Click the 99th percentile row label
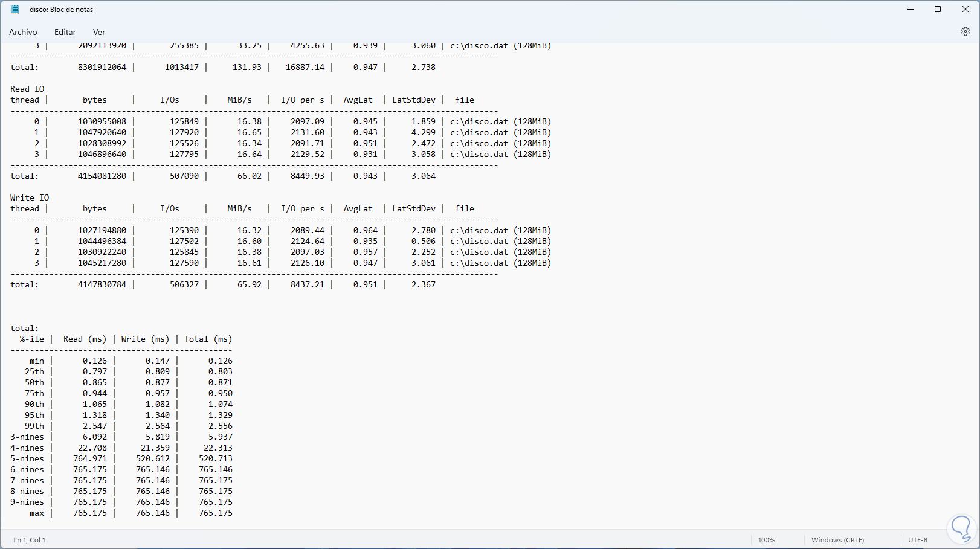This screenshot has height=549, width=980. point(34,426)
